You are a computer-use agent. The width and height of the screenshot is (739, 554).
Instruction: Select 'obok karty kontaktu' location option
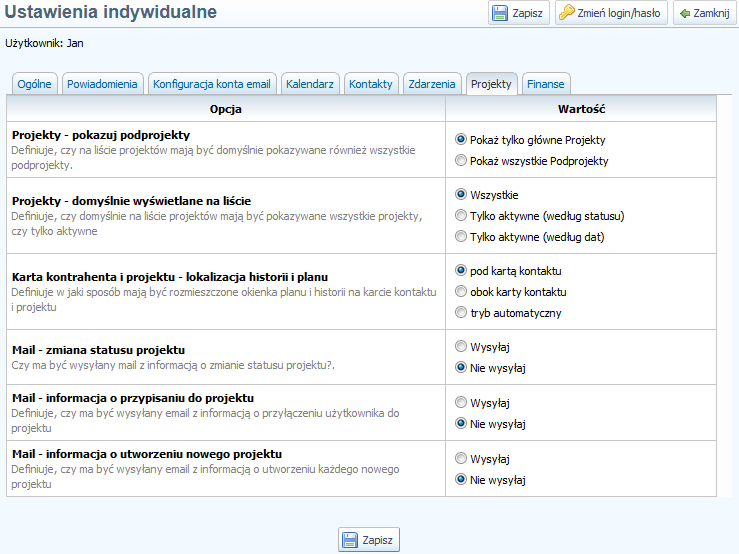click(x=461, y=291)
